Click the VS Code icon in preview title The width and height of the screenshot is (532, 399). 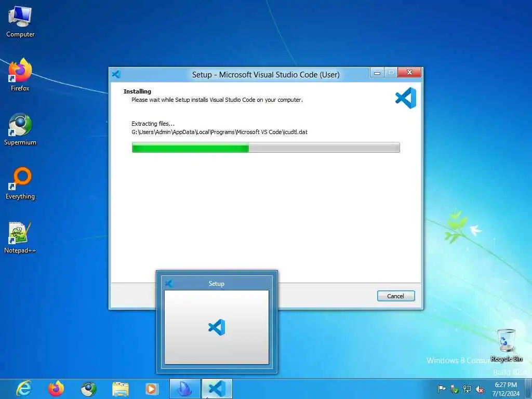tap(169, 284)
